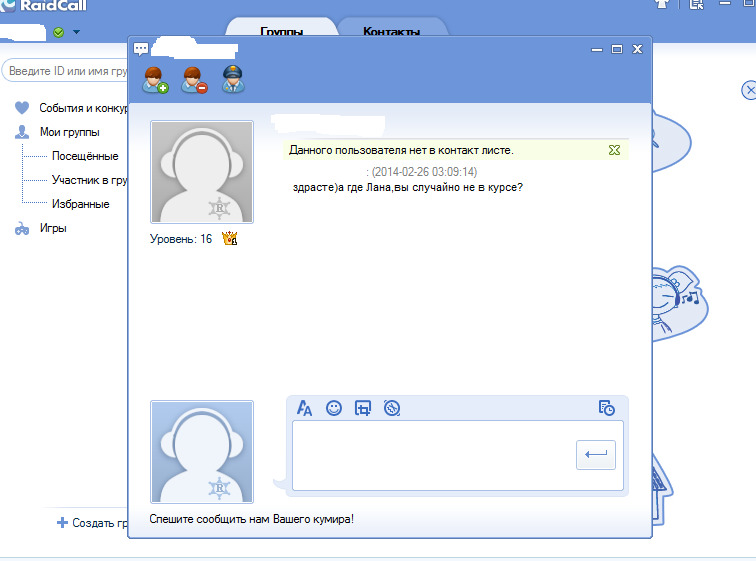This screenshot has height=561, width=756.
Task: Click the crown badge beside level 16
Action: pos(229,239)
